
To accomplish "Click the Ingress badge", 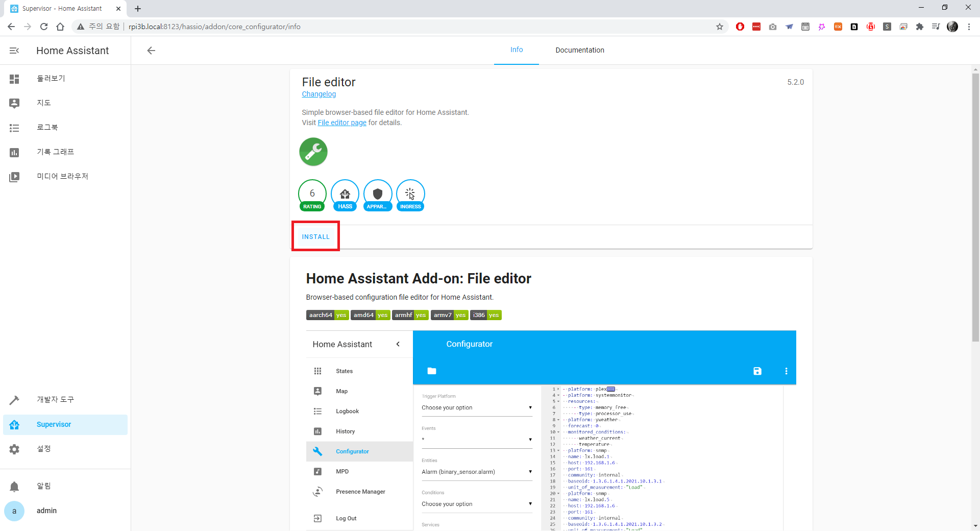I will 410,195.
